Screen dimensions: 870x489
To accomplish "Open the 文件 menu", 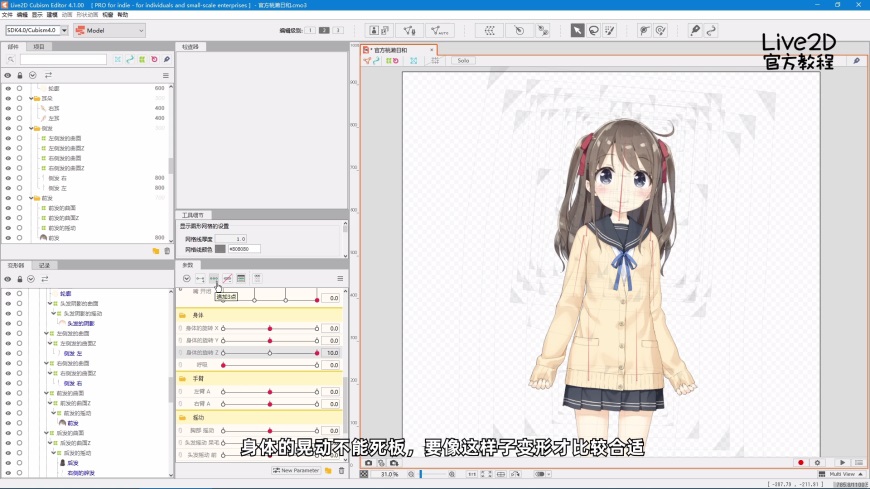I will pos(7,15).
